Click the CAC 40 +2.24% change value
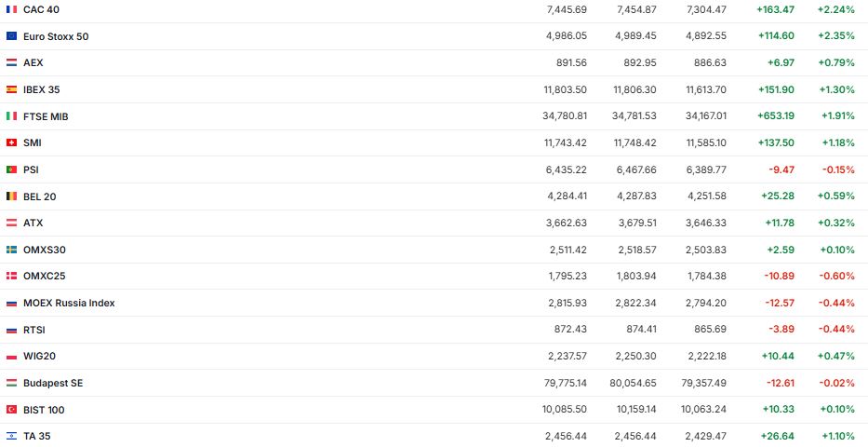 tap(835, 9)
